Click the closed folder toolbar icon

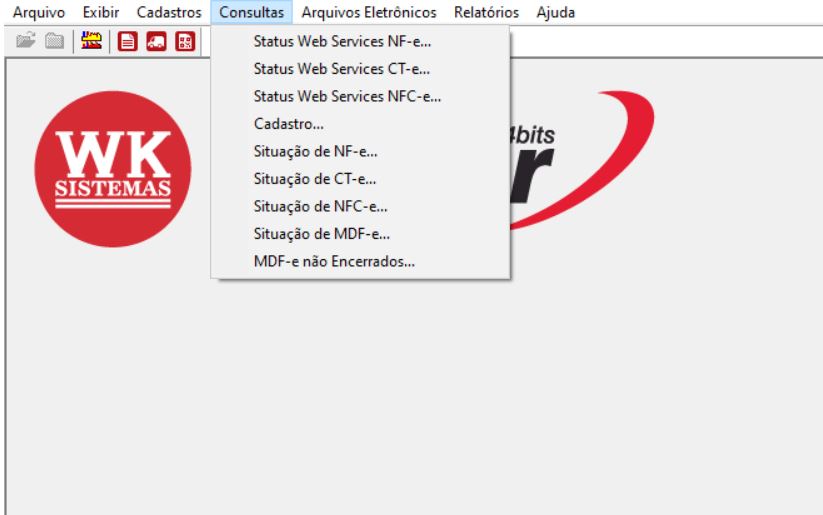click(x=54, y=41)
